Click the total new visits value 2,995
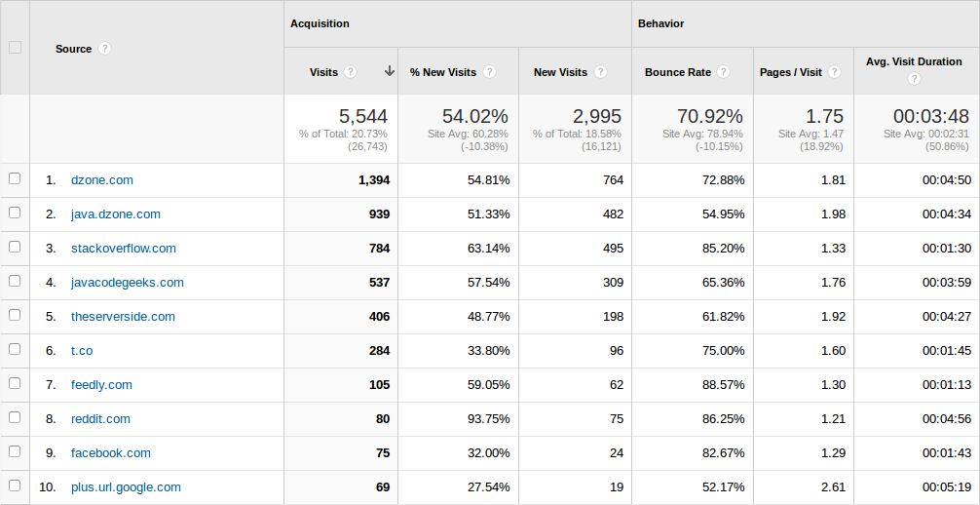 [x=597, y=116]
